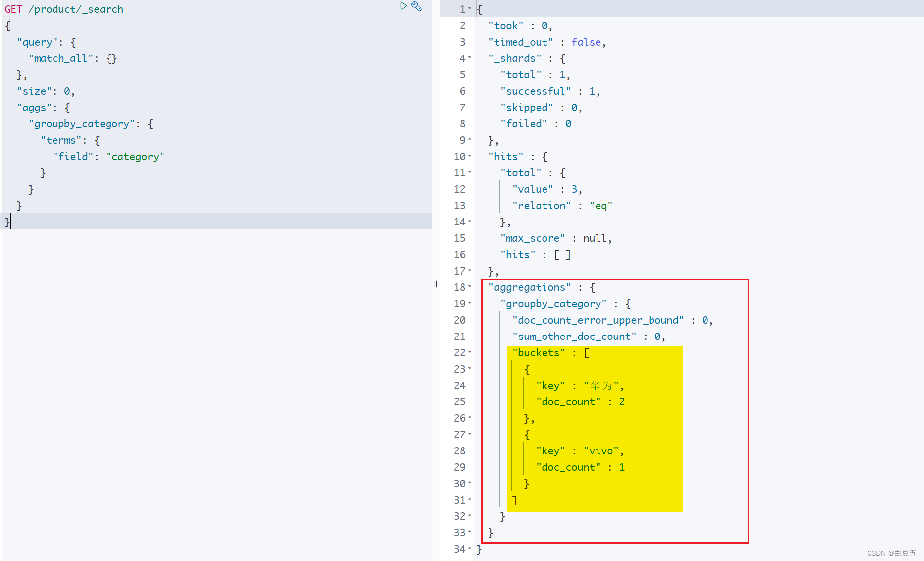Click the pane splitter handle between editors
This screenshot has width=924, height=561.
[x=435, y=284]
